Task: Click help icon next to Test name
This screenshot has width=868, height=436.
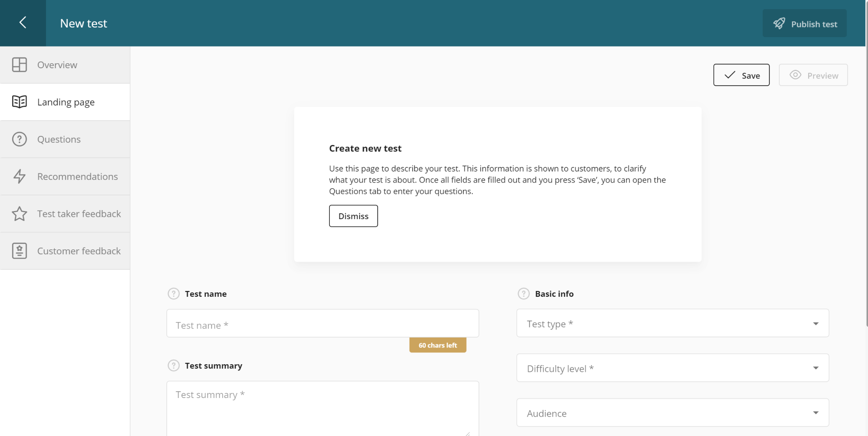Action: (x=174, y=294)
